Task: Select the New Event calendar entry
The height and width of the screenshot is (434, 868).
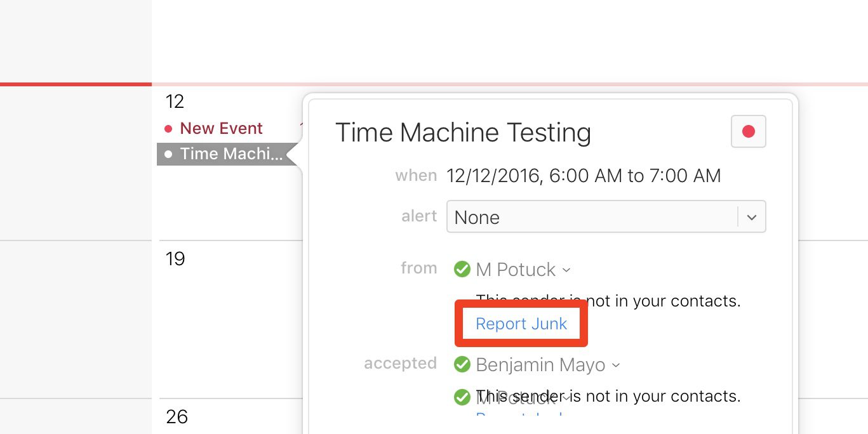Action: (x=221, y=129)
